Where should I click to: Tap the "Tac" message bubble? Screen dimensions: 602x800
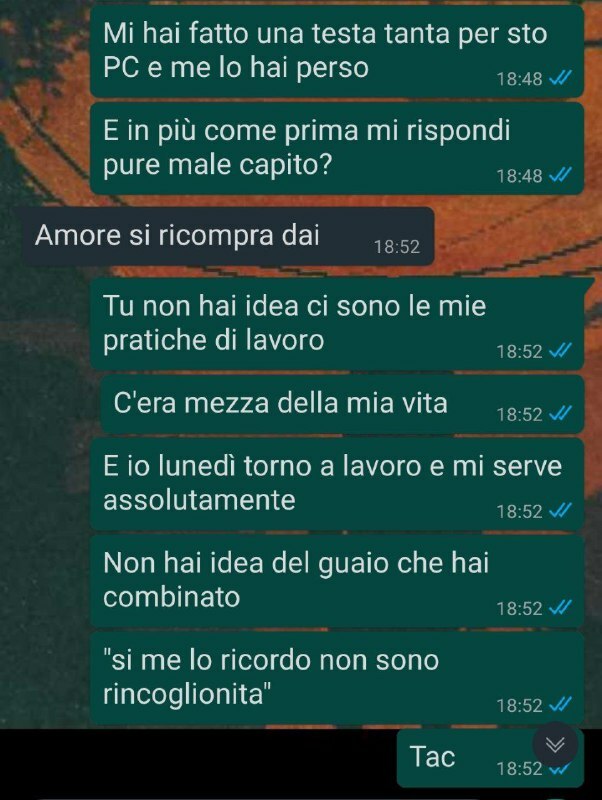point(490,758)
